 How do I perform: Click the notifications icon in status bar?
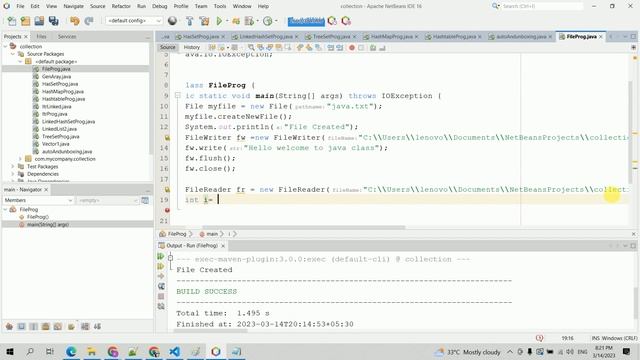coord(539,338)
